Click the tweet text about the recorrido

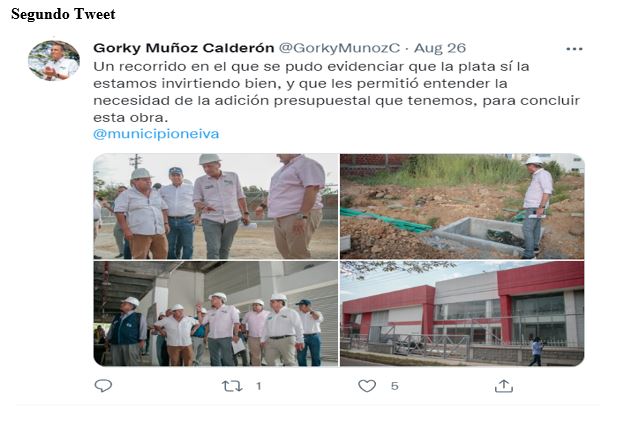pyautogui.click(x=336, y=92)
